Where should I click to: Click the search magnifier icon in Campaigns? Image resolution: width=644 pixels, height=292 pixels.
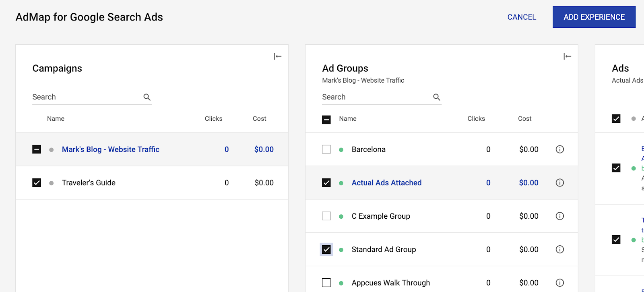click(147, 97)
